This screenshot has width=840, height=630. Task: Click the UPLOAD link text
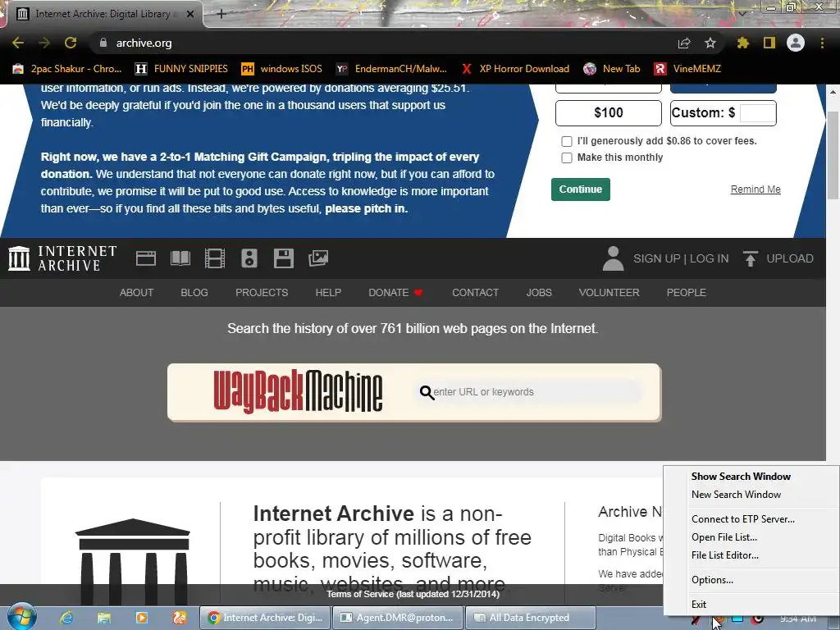pyautogui.click(x=790, y=258)
